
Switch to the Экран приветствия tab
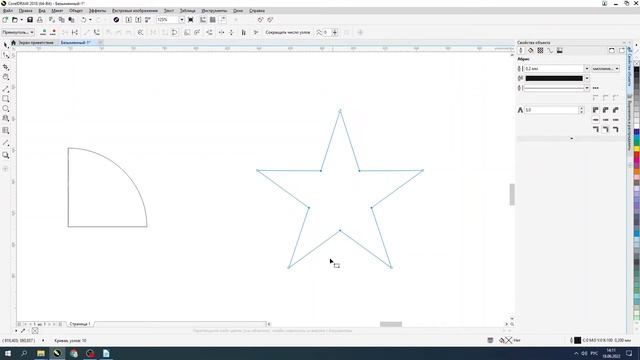click(36, 42)
